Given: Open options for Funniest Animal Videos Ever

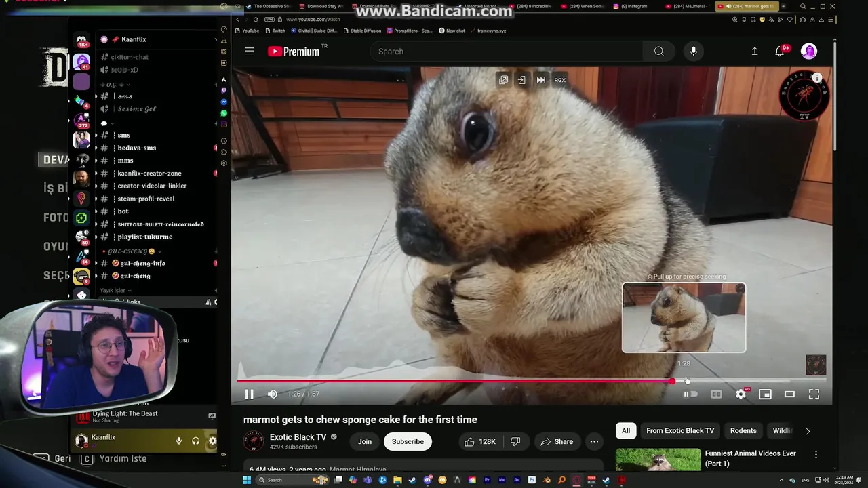Looking at the screenshot, I should pos(816,455).
